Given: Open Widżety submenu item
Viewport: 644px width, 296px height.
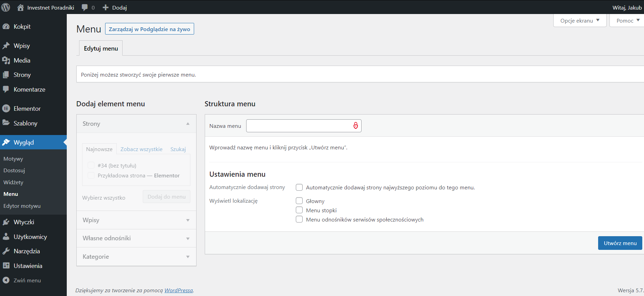Looking at the screenshot, I should tap(13, 182).
